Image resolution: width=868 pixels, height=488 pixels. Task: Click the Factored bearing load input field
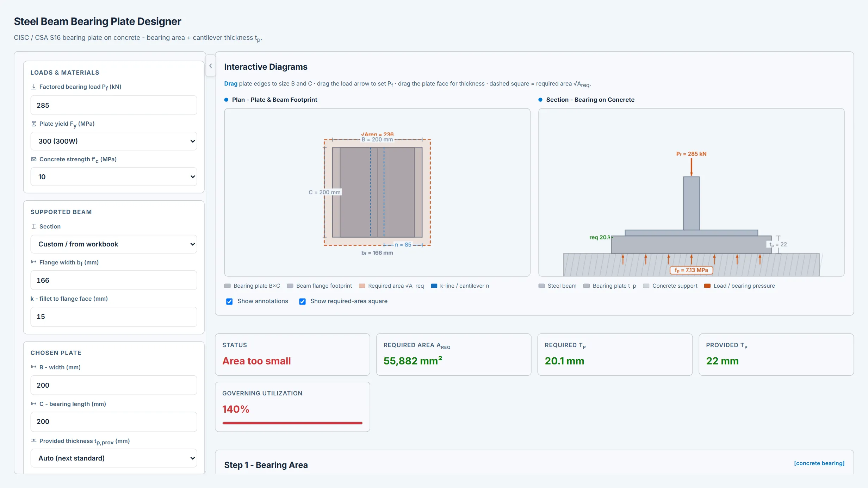point(114,105)
